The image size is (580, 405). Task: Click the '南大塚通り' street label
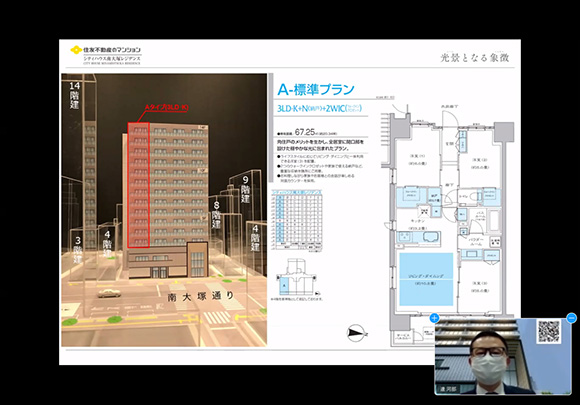(200, 296)
